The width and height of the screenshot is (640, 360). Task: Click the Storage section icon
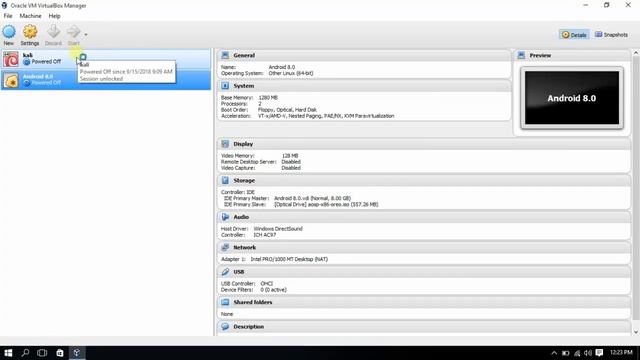click(225, 180)
